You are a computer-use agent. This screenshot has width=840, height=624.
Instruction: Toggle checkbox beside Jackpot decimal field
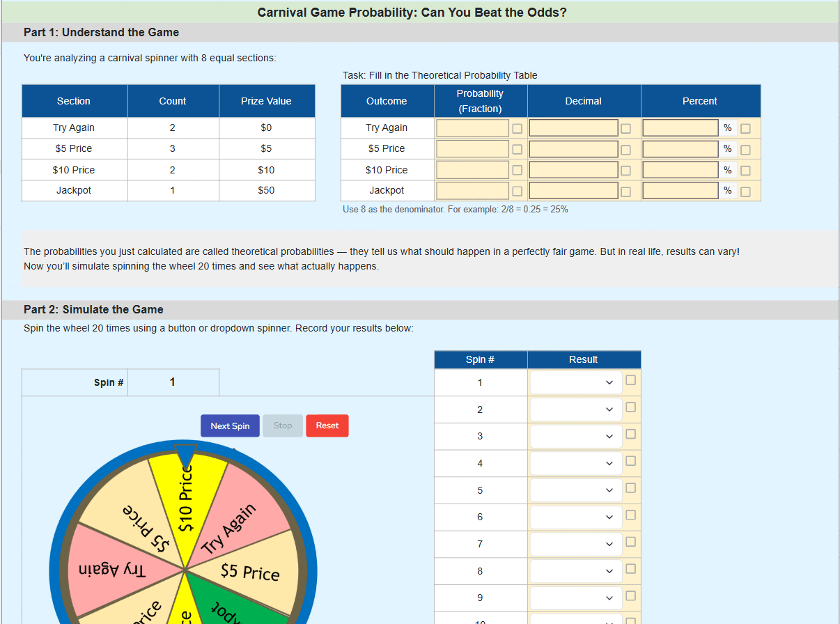click(x=625, y=192)
